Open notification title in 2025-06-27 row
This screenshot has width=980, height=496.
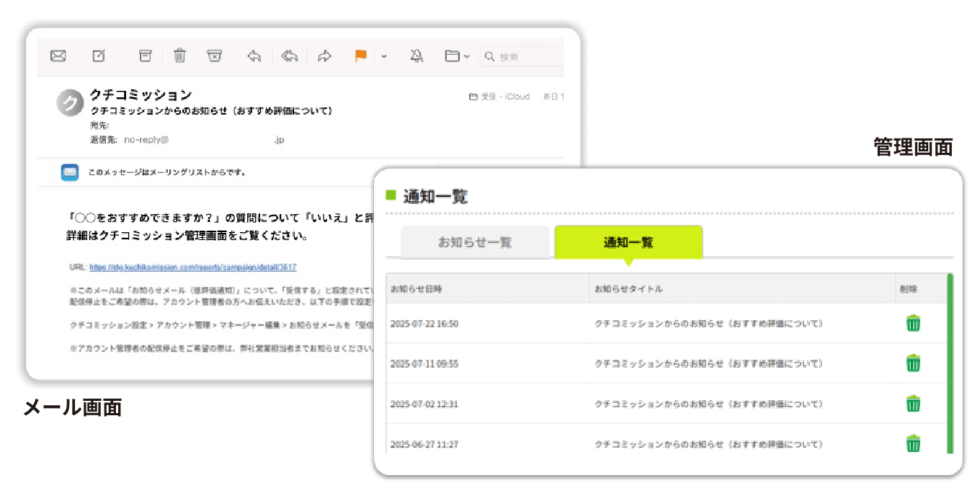point(708,445)
